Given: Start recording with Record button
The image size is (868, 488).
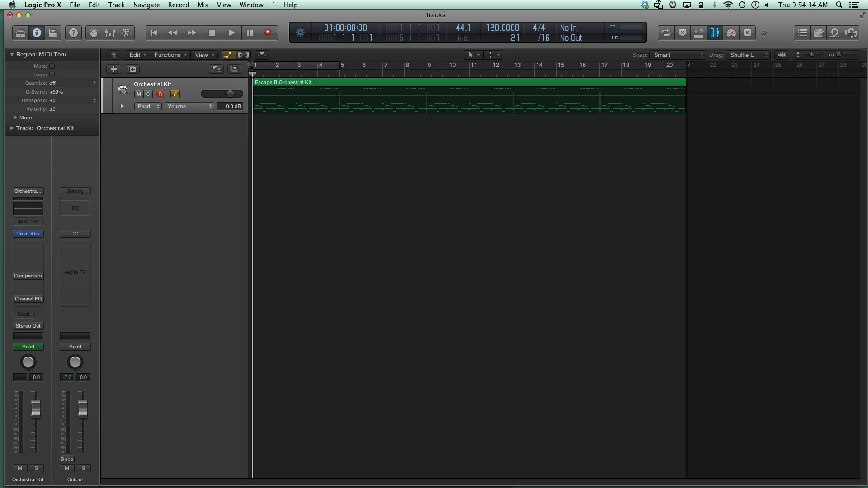Looking at the screenshot, I should click(268, 33).
